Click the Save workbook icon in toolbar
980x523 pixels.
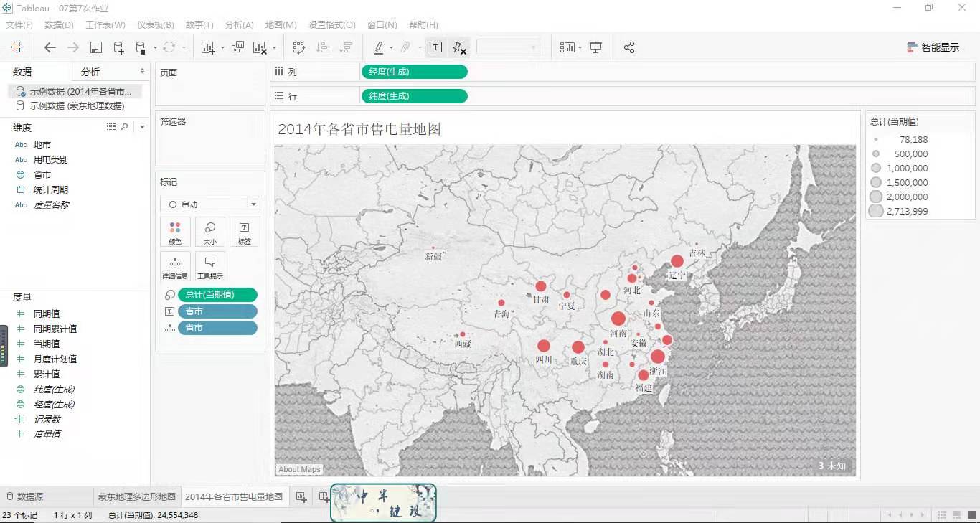(x=95, y=47)
